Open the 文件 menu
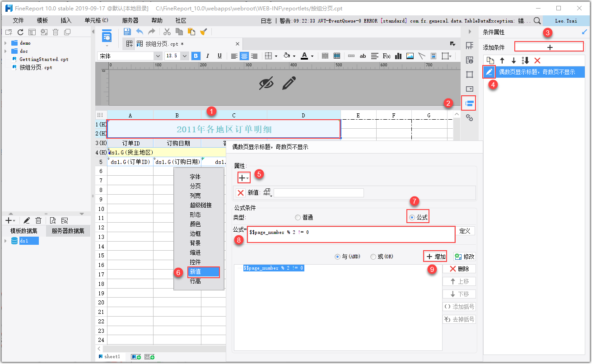Screen dimensions: 592x364 point(18,20)
